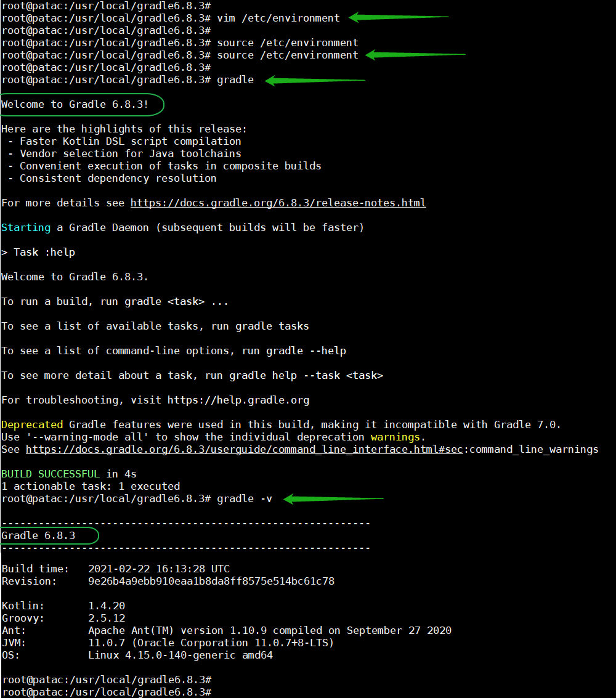Click the '--warning-mode all' option text
This screenshot has width=616, height=698.
coord(87,437)
